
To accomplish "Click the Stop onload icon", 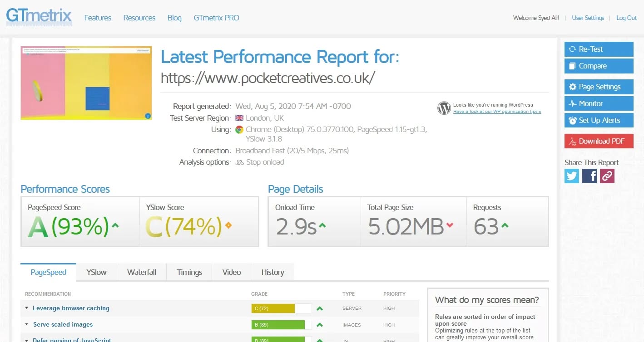I will coord(239,162).
